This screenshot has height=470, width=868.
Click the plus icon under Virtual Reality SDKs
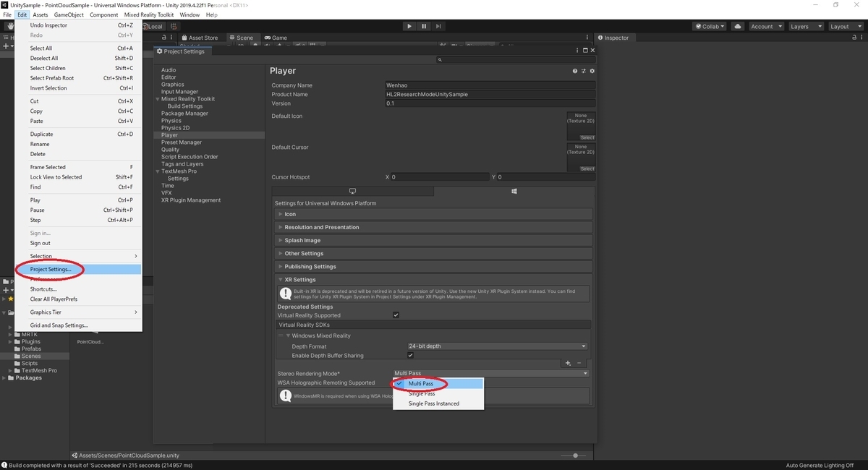click(x=568, y=363)
